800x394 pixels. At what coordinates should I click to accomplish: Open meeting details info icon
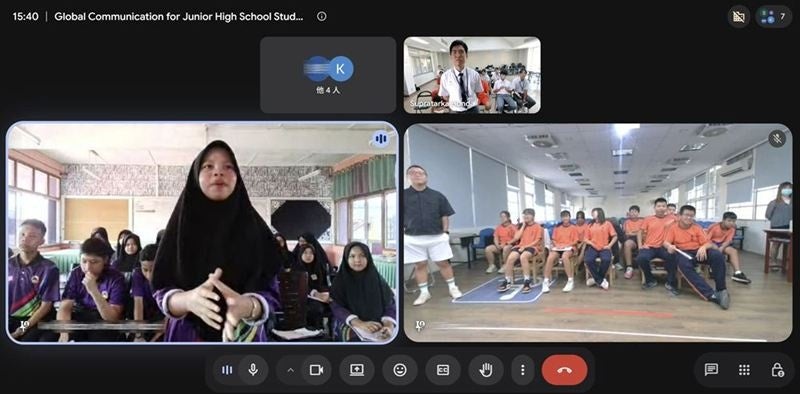[x=321, y=16]
